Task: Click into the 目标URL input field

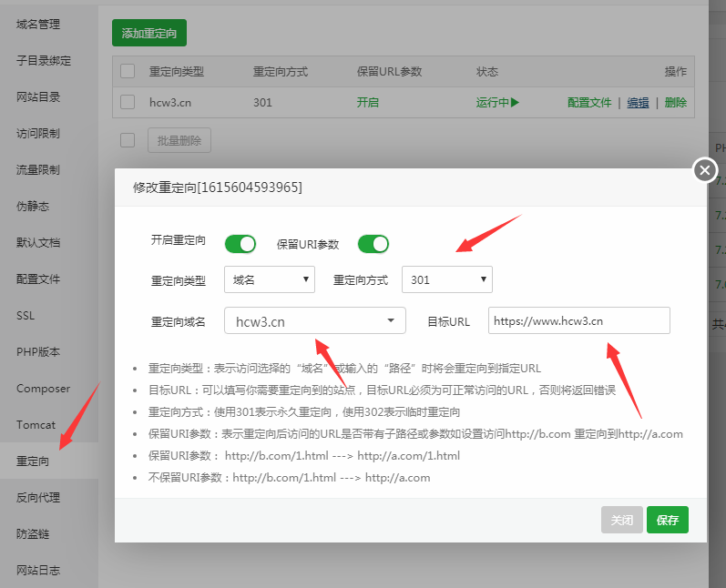Action: (x=578, y=320)
